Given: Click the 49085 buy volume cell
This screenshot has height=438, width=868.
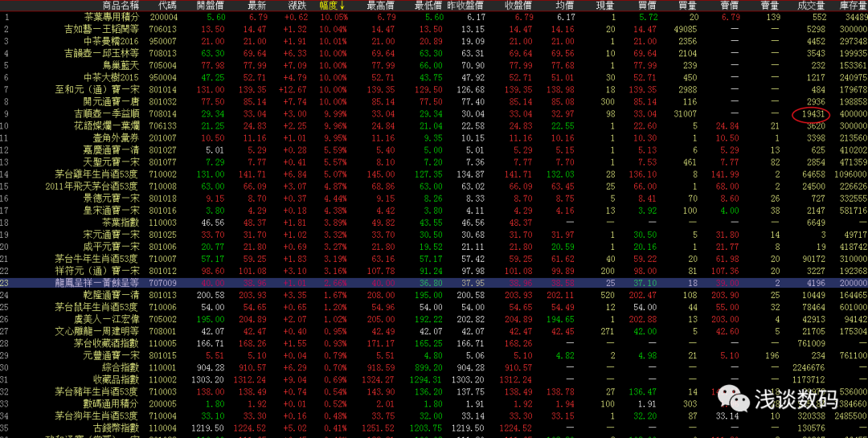Looking at the screenshot, I should tap(686, 30).
